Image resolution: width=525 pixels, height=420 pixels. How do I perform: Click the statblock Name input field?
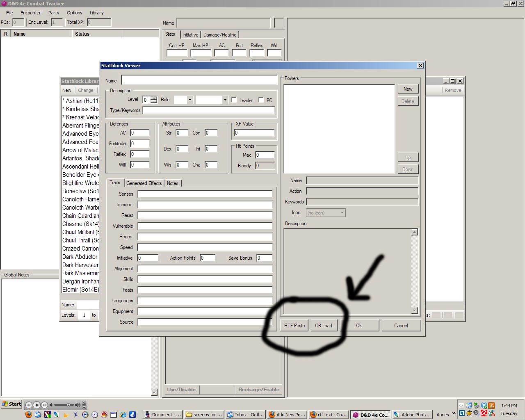pos(199,80)
